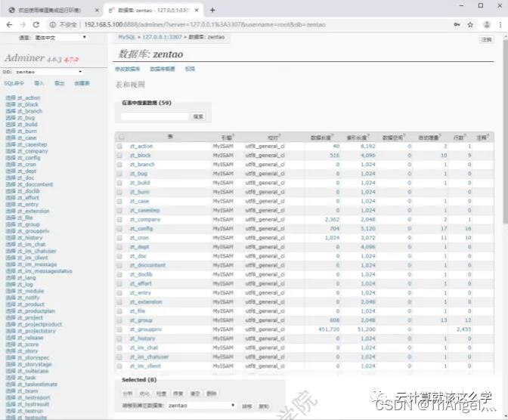Check the zt_grouppriv row checkbox
The image size is (508, 420).
[119, 329]
